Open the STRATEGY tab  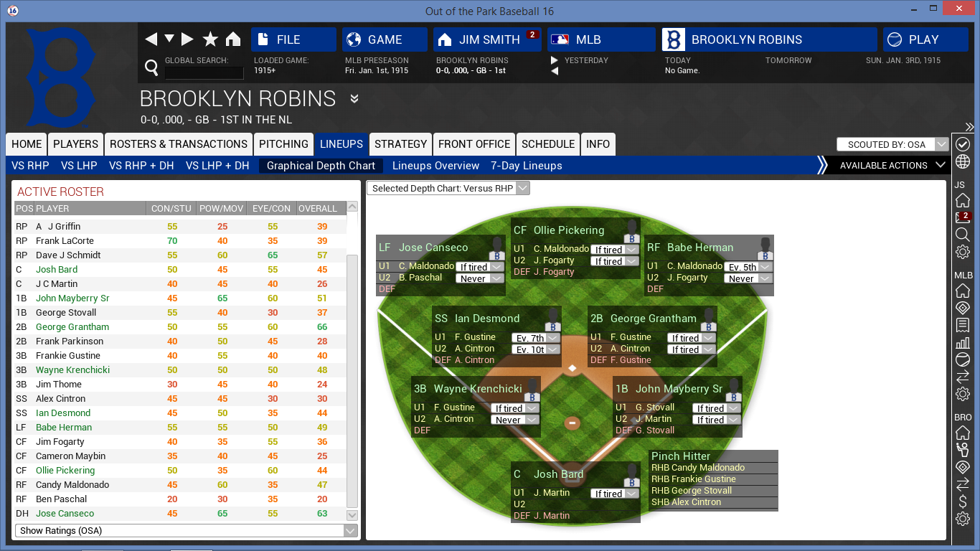coord(401,144)
